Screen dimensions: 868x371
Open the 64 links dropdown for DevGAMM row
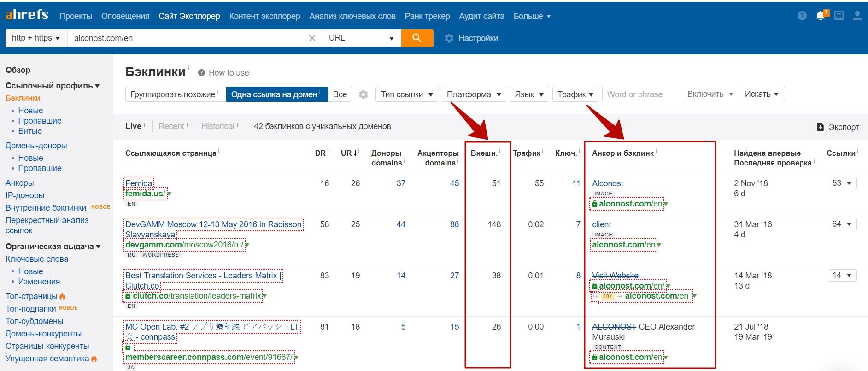(843, 224)
